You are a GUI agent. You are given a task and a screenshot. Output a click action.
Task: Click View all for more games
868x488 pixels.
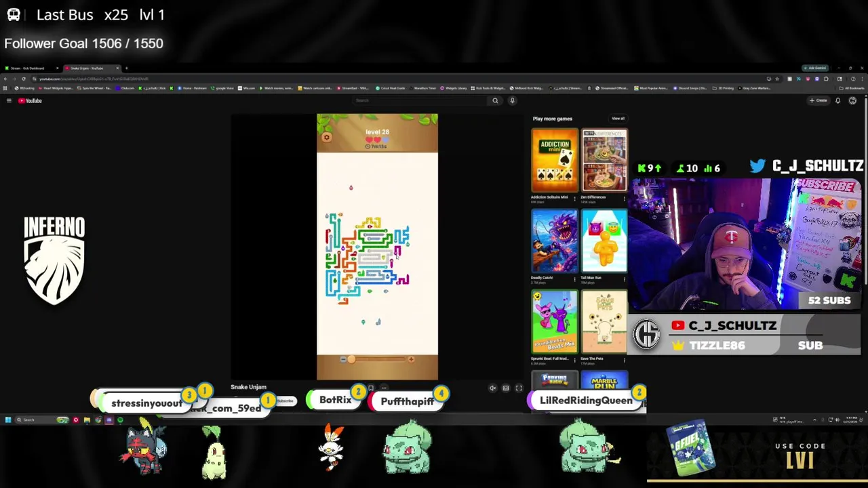[618, 119]
